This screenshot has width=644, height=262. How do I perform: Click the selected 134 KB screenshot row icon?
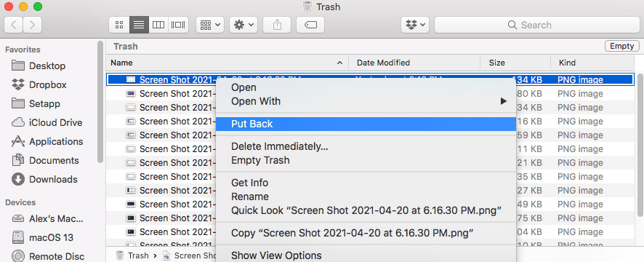click(x=131, y=80)
